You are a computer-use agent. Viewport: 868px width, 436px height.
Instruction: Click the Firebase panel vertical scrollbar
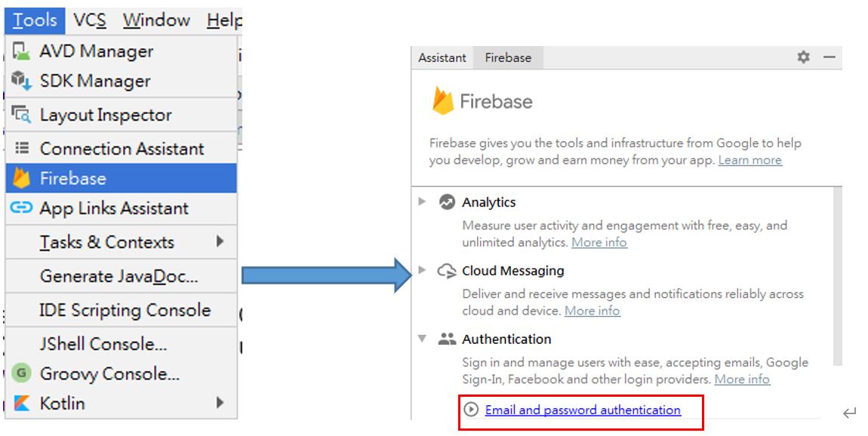[838, 277]
